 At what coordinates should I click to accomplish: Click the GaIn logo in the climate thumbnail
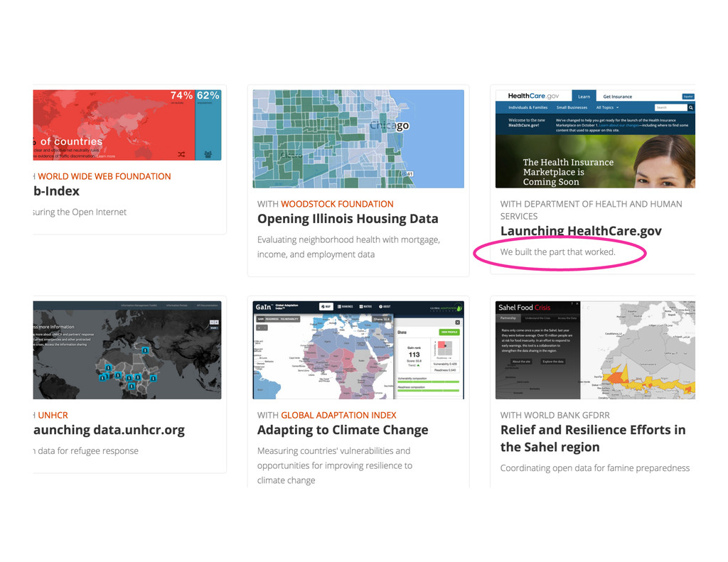pos(263,307)
